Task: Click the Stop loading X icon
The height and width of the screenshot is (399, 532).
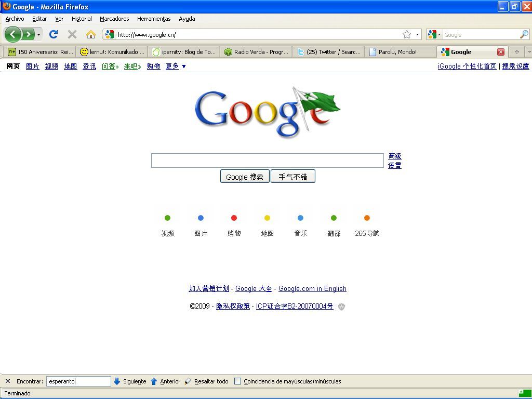Action: pyautogui.click(x=72, y=34)
